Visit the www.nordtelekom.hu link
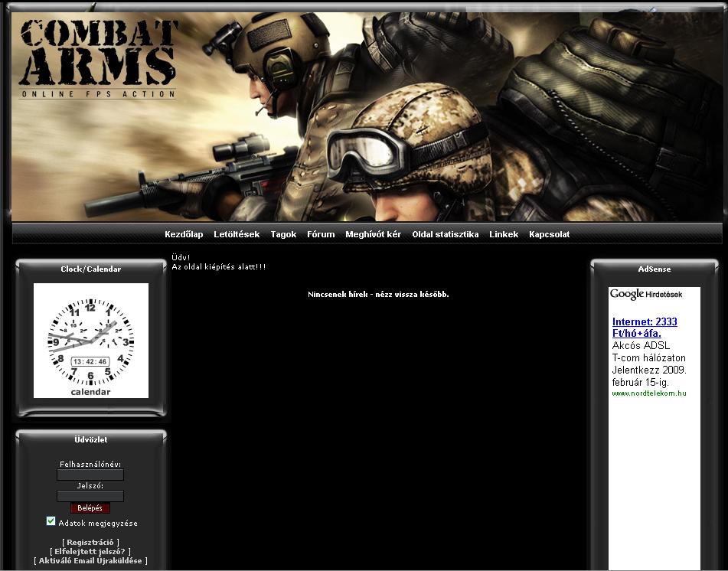Screen dimensions: 728x571 point(648,393)
